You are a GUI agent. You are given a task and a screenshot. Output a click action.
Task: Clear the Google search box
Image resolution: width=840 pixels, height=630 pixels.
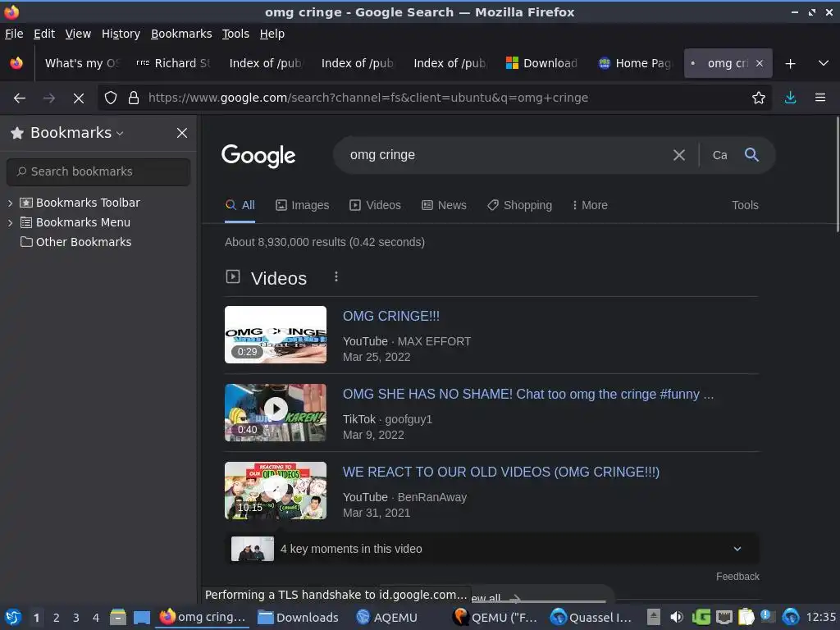tap(678, 155)
